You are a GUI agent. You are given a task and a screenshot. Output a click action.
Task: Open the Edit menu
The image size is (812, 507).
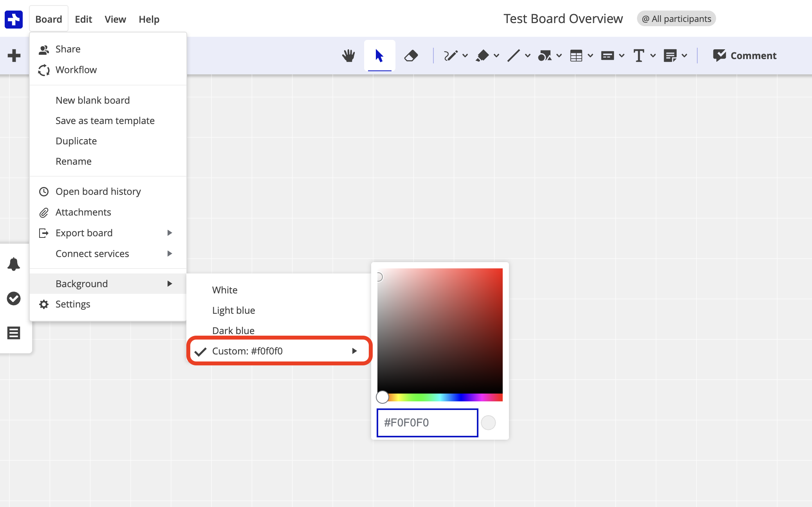83,19
